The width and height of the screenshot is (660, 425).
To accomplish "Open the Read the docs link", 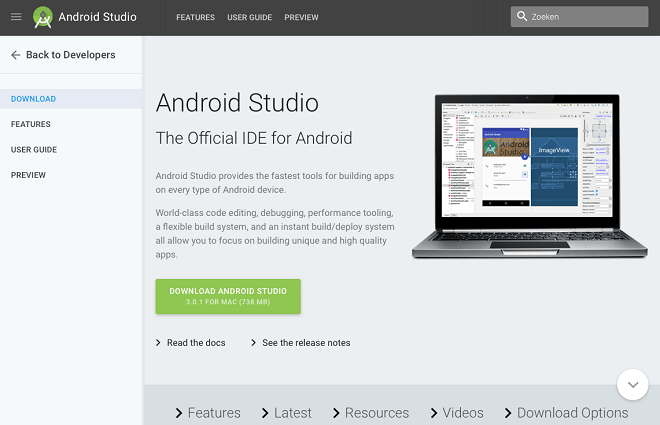I will click(196, 343).
